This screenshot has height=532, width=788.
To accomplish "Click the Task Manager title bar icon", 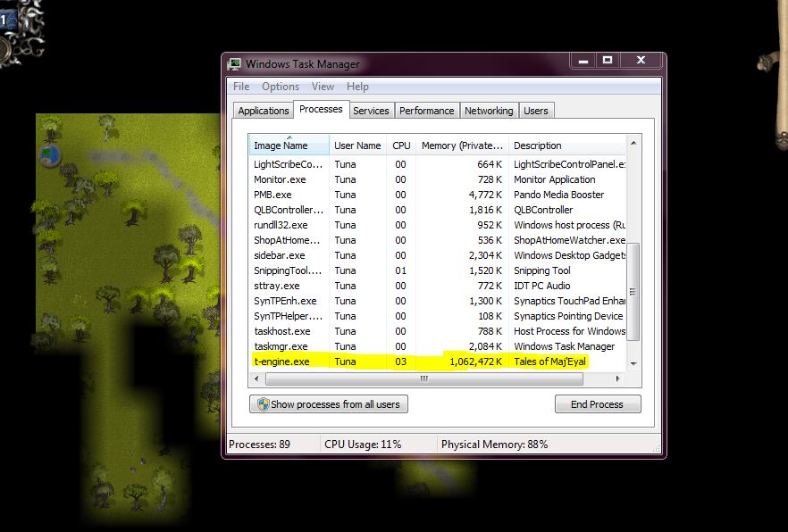I will pos(234,64).
